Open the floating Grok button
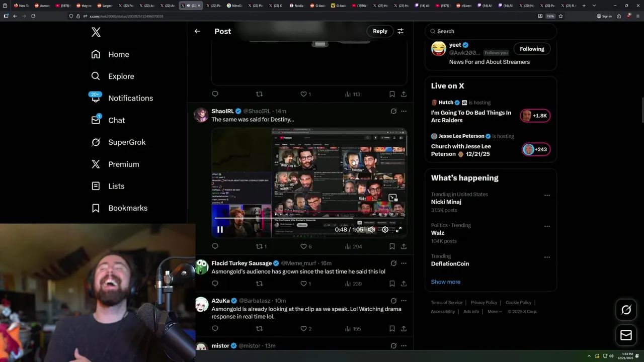 point(626,310)
